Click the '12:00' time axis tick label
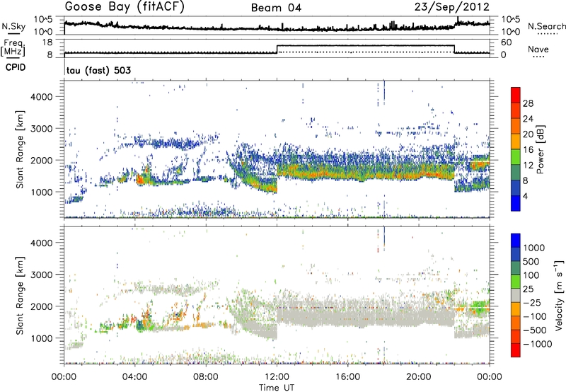This screenshot has height=392, width=566. coord(277,377)
